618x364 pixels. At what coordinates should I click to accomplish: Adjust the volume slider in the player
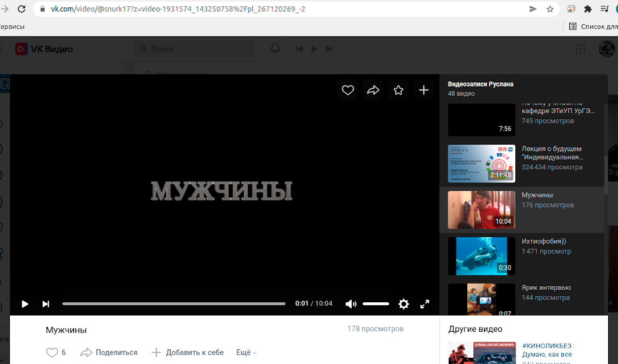click(x=376, y=304)
